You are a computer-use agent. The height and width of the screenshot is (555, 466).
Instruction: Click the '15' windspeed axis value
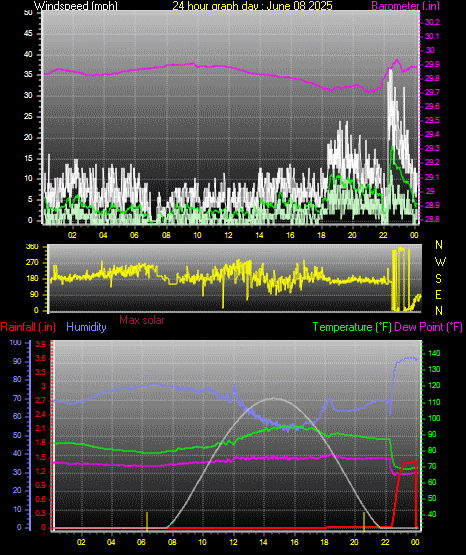click(x=28, y=158)
